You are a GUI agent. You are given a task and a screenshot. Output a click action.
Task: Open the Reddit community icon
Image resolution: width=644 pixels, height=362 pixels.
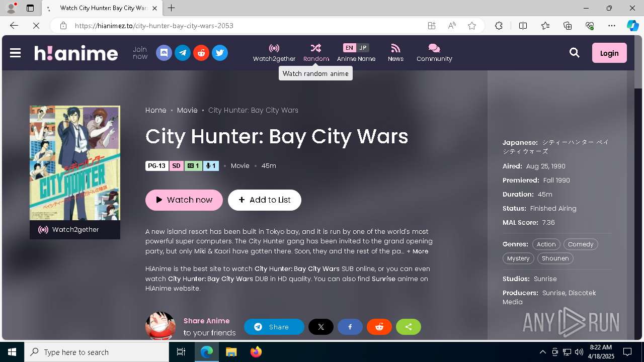coord(201,53)
